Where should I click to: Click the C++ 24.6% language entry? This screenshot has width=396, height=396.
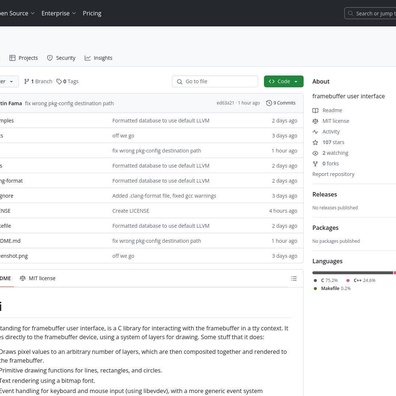pyautogui.click(x=361, y=280)
